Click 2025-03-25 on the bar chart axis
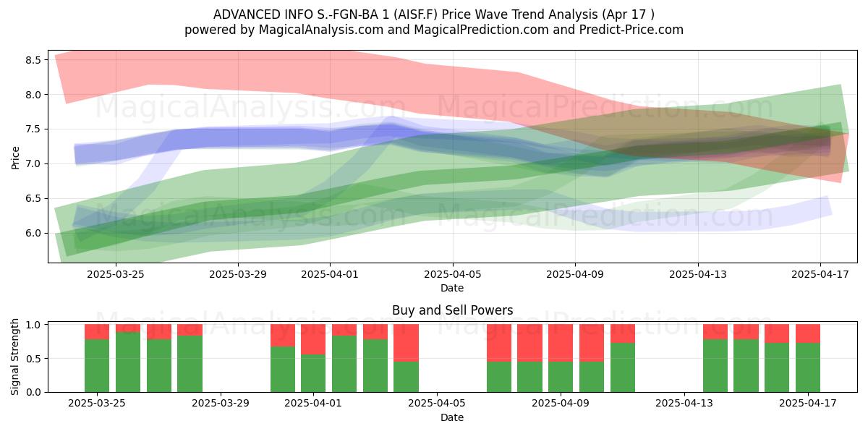This screenshot has width=868, height=434. 97,404
